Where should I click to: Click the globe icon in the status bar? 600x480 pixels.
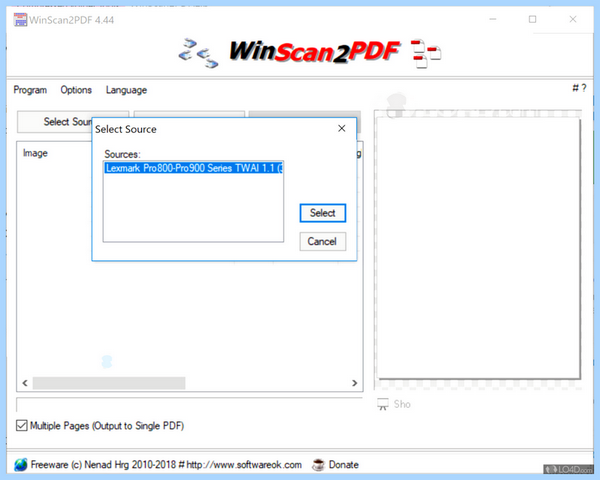[x=21, y=465]
